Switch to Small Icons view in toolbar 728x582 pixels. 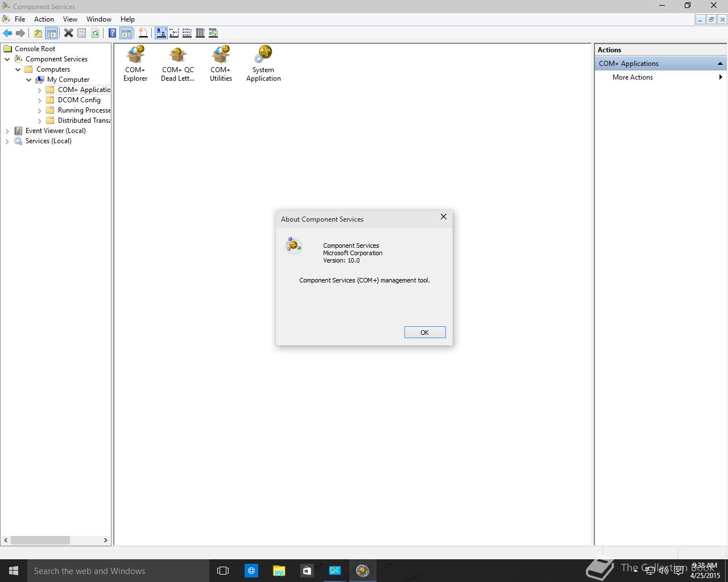point(174,33)
